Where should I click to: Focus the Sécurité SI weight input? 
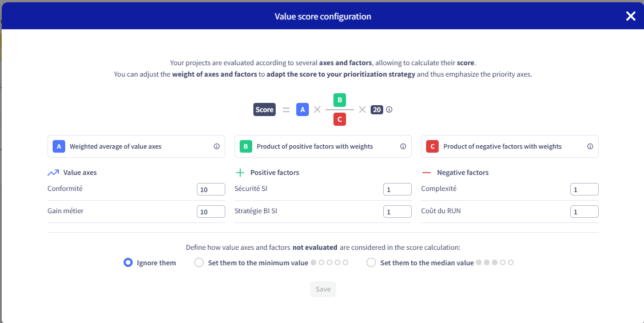coord(397,189)
